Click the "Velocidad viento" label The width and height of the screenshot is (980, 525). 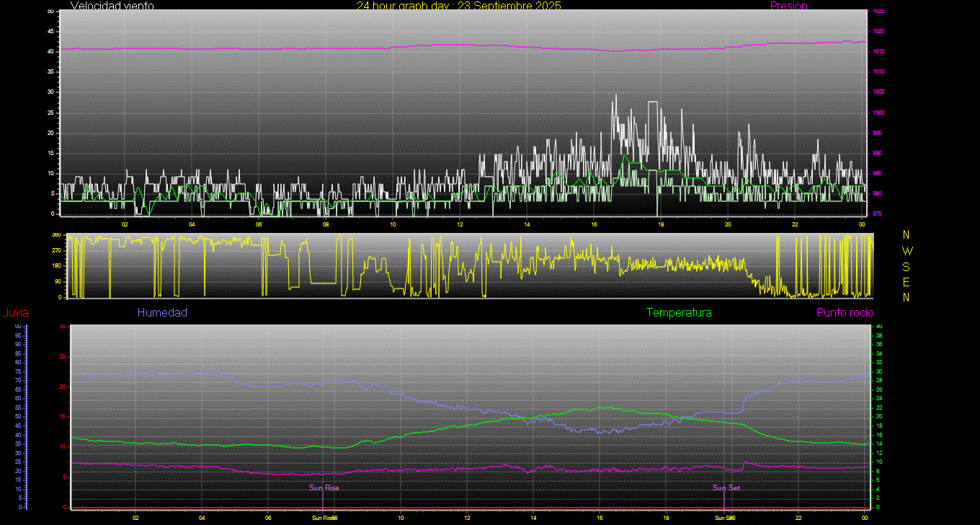tap(112, 6)
